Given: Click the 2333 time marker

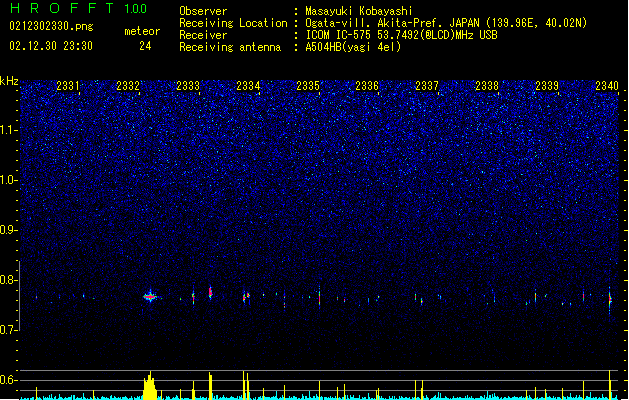Looking at the screenshot, I should [188, 86].
